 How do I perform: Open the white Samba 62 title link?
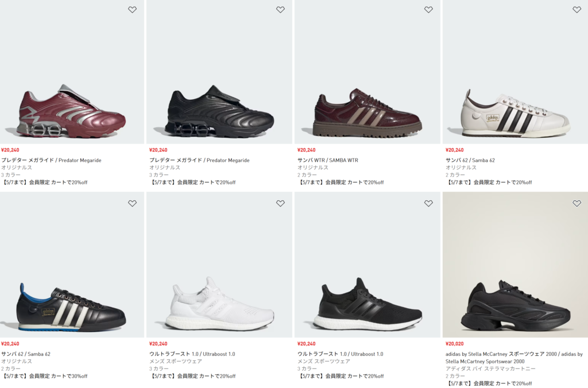pos(471,160)
